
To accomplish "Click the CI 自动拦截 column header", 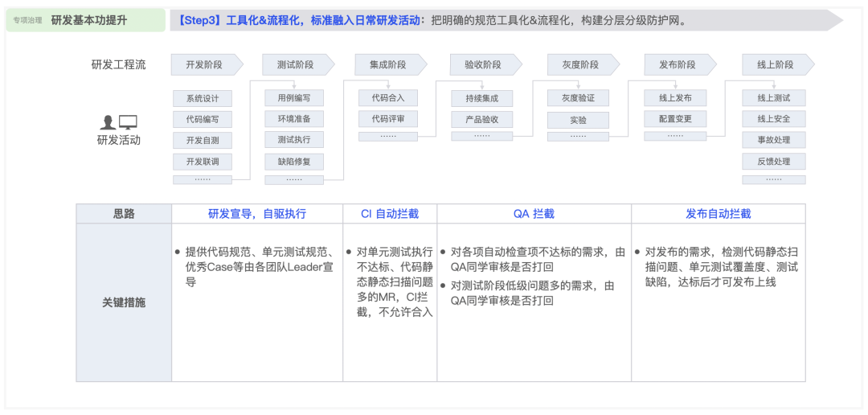I will click(390, 214).
